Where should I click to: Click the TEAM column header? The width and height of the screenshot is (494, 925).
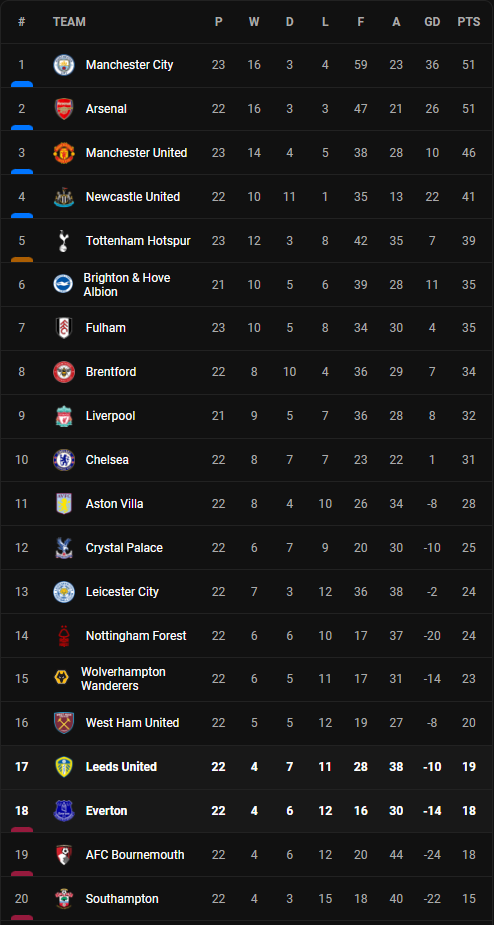[x=69, y=22]
